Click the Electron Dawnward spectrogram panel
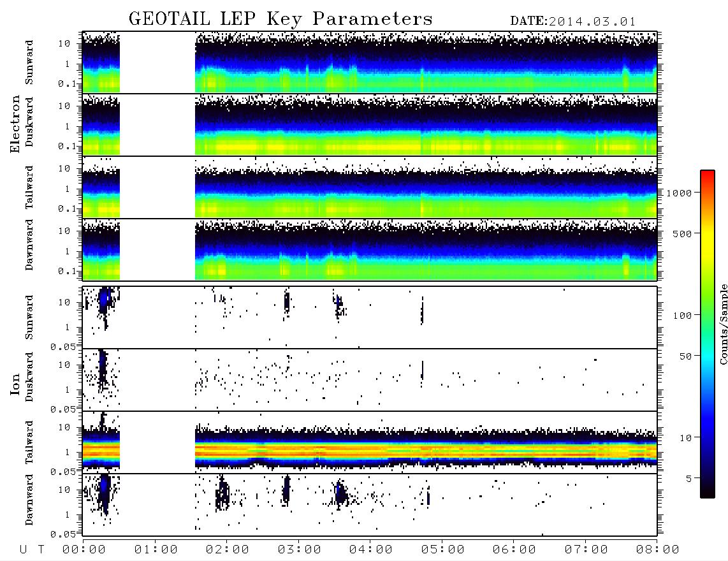Viewport: 728px width, 561px height. tap(370, 249)
